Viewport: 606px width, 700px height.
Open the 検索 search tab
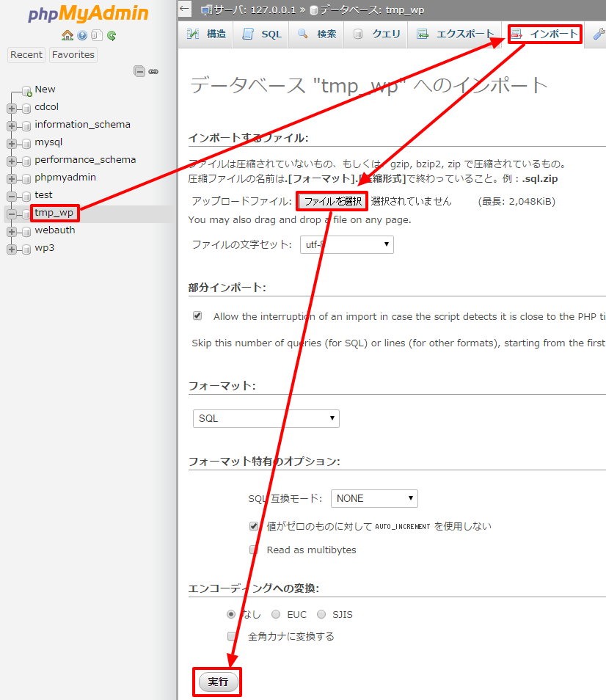point(317,34)
